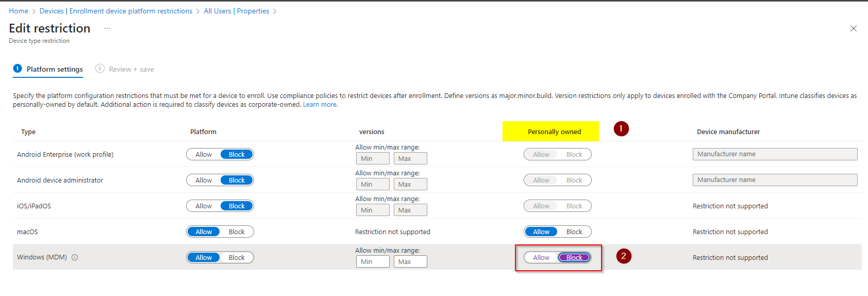The image size is (868, 296).
Task: Allow personally owned Windows (MDM) devices
Action: (x=541, y=257)
